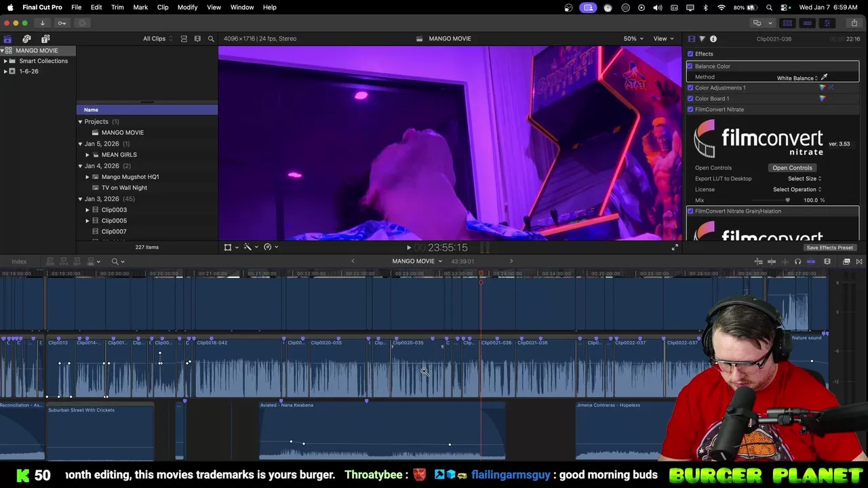868x488 pixels.
Task: Open timeline clip appearance filmstrip icon
Action: click(827, 262)
